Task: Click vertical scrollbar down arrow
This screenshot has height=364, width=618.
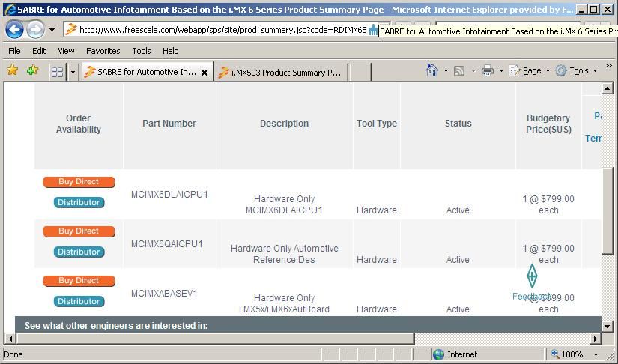Action: pyautogui.click(x=607, y=327)
